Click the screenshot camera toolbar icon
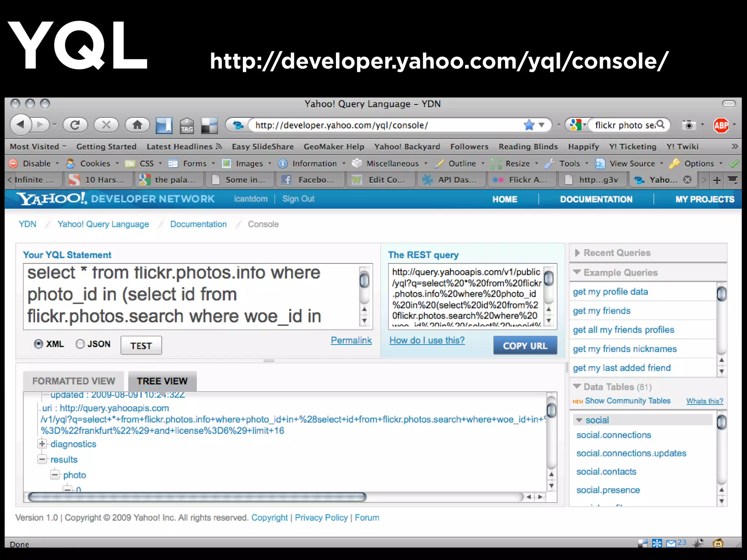Viewport: 747px width, 560px height. pos(689,125)
